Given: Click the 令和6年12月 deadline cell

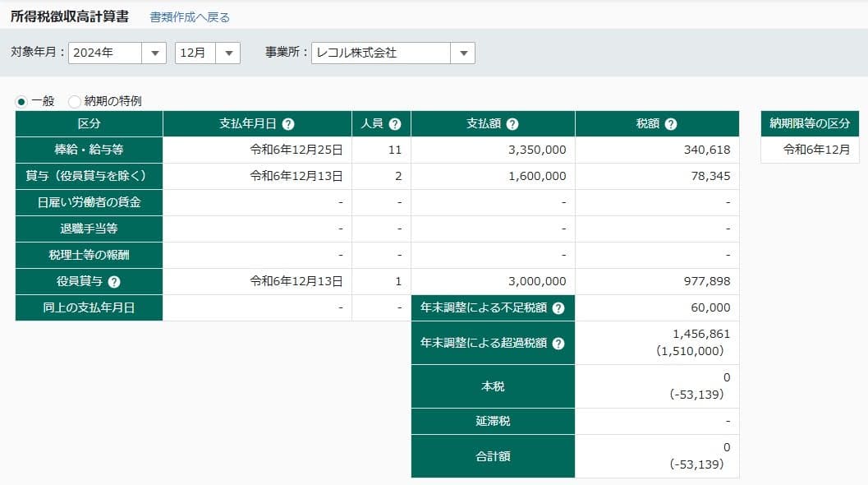Looking at the screenshot, I should click(x=809, y=150).
